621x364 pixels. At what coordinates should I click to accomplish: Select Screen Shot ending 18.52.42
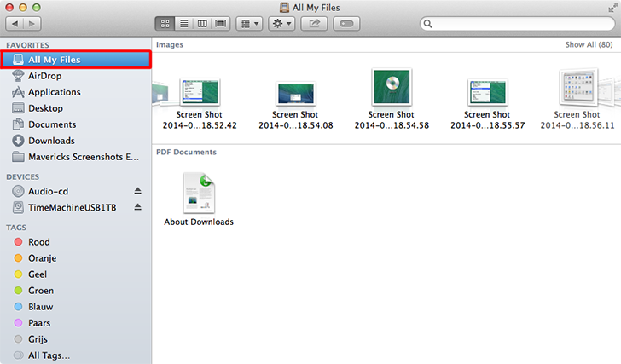(x=200, y=104)
